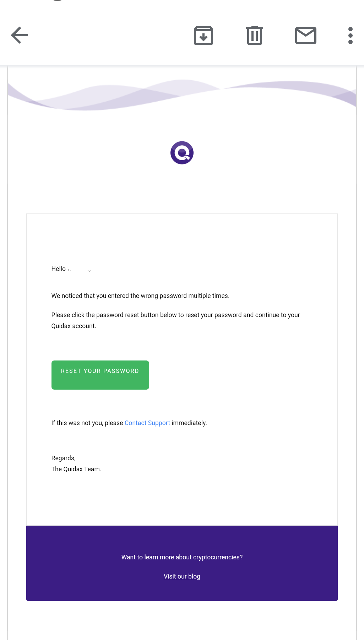Open the three-dot overflow menu
The height and width of the screenshot is (640, 364).
click(351, 36)
